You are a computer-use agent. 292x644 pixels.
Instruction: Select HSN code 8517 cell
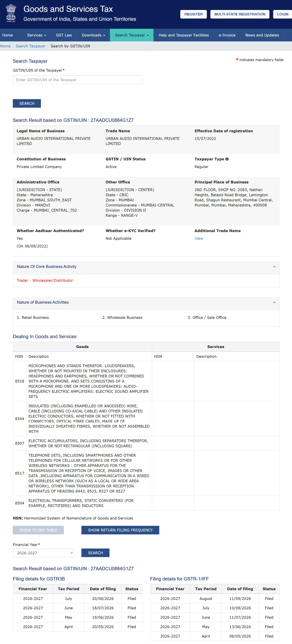[20, 473]
